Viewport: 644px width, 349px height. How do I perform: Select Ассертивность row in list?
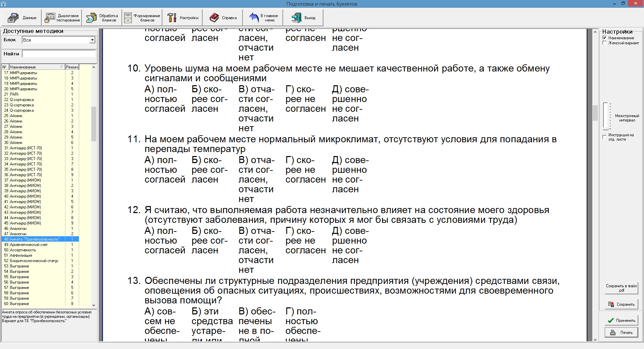pos(23,250)
